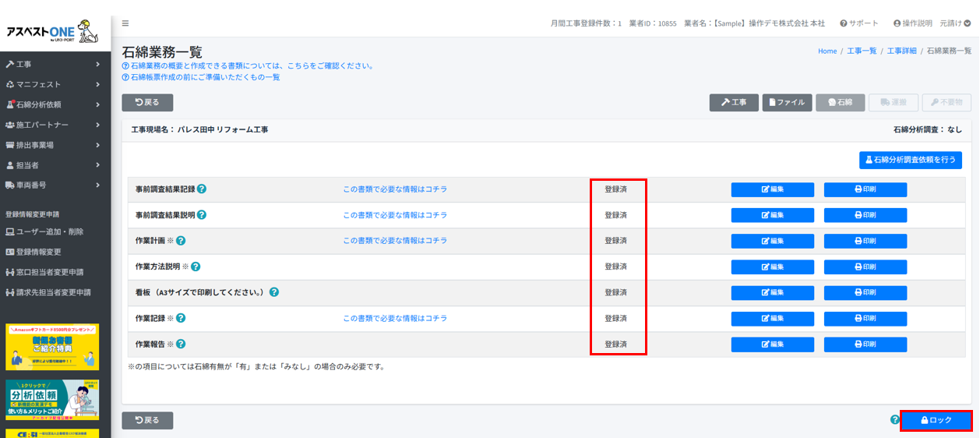Click help icon beside 作業報告

[x=181, y=344]
